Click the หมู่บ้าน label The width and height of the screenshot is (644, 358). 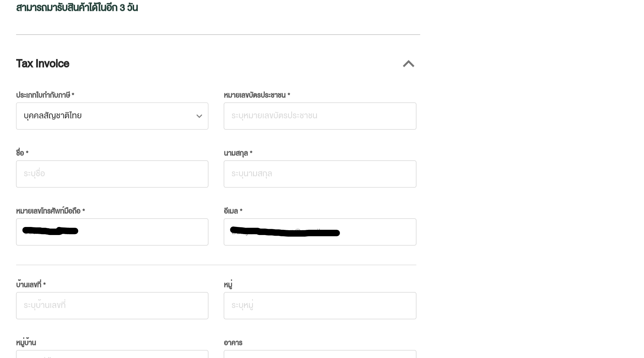(x=26, y=343)
